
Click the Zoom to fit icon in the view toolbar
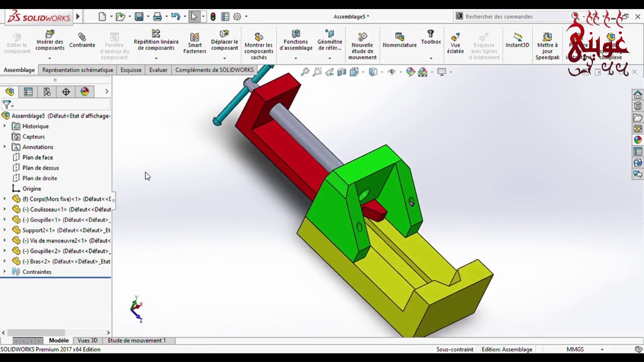[305, 72]
